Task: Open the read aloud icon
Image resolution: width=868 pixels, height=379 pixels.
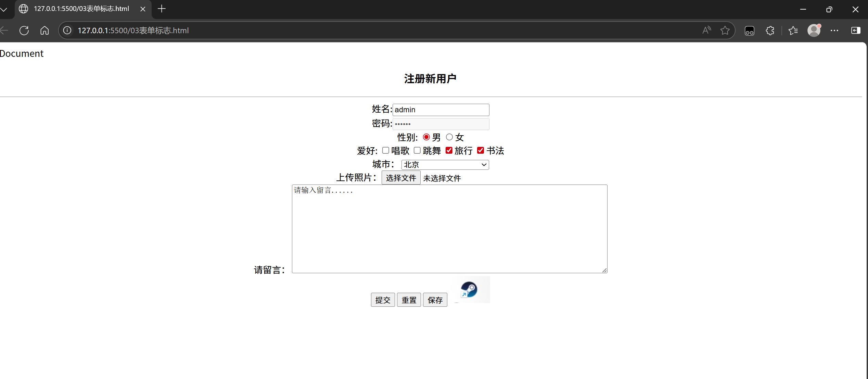Action: tap(706, 30)
